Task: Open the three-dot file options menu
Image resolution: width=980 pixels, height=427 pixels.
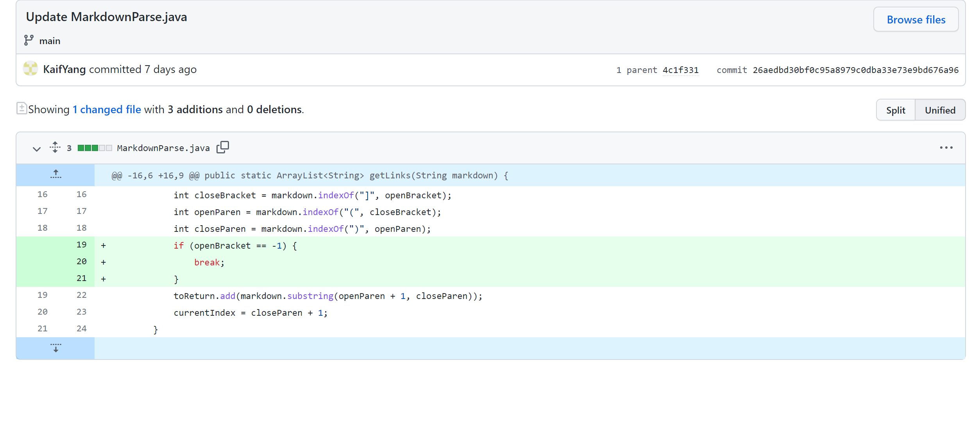Action: [x=946, y=148]
